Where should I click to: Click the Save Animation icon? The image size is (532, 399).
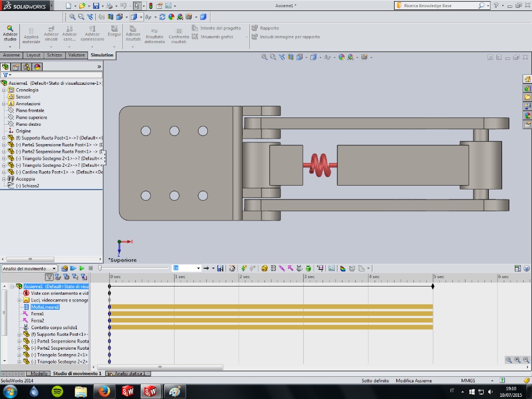[220, 268]
